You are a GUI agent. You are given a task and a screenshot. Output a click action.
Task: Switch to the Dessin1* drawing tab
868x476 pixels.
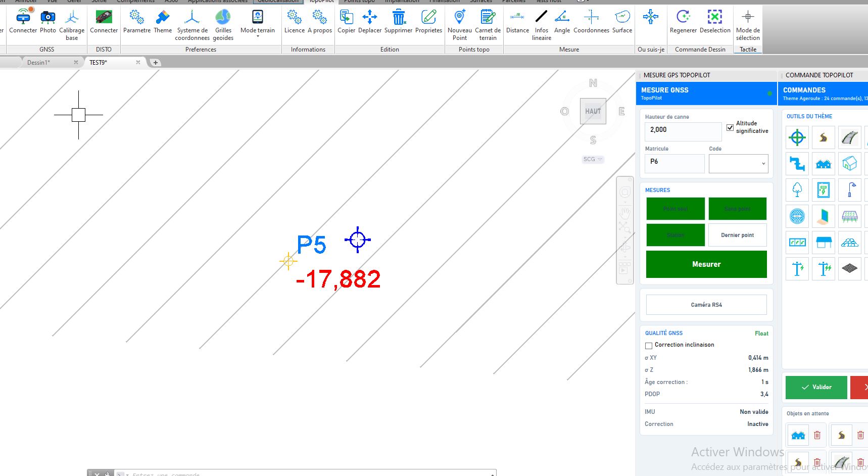click(x=39, y=63)
